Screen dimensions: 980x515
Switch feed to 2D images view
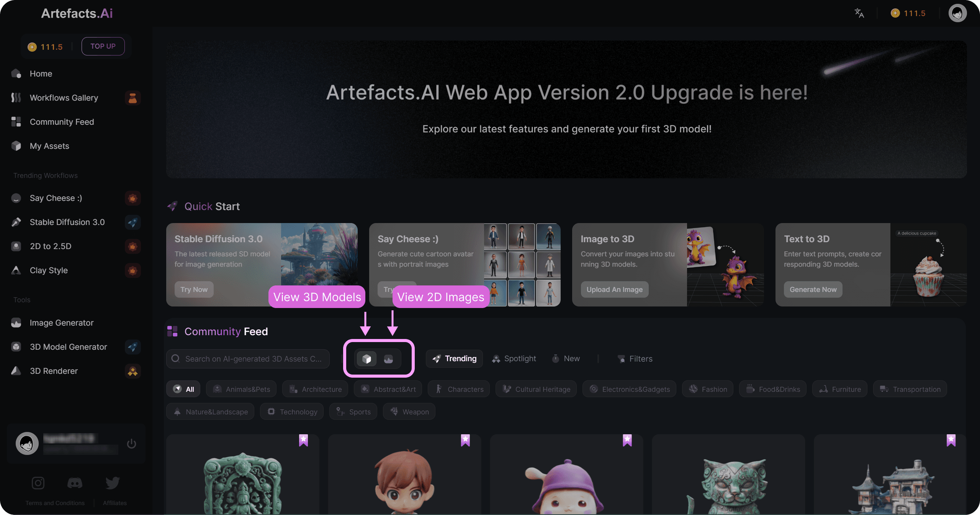pos(389,359)
